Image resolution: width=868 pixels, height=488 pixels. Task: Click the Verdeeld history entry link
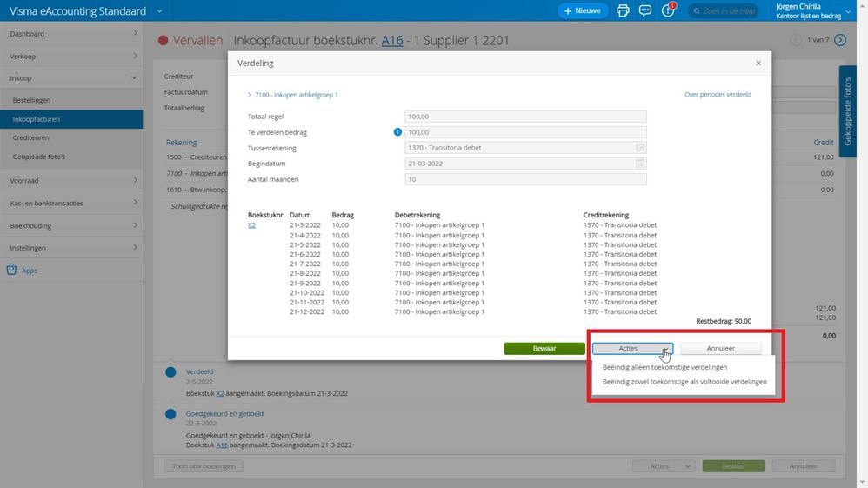(199, 371)
